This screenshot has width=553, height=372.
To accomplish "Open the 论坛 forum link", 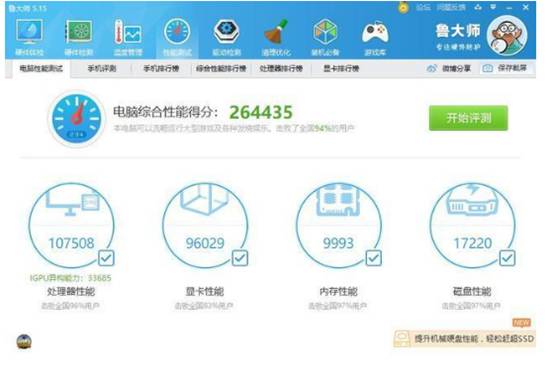I will click(x=423, y=7).
